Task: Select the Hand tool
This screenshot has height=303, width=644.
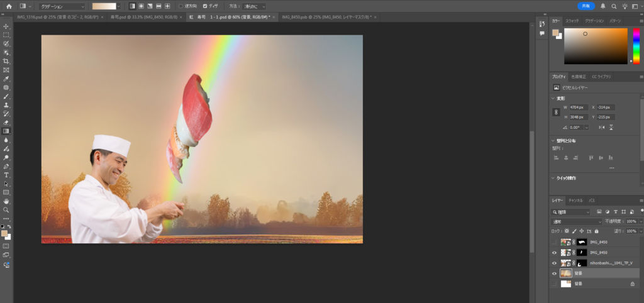Action: coord(6,201)
